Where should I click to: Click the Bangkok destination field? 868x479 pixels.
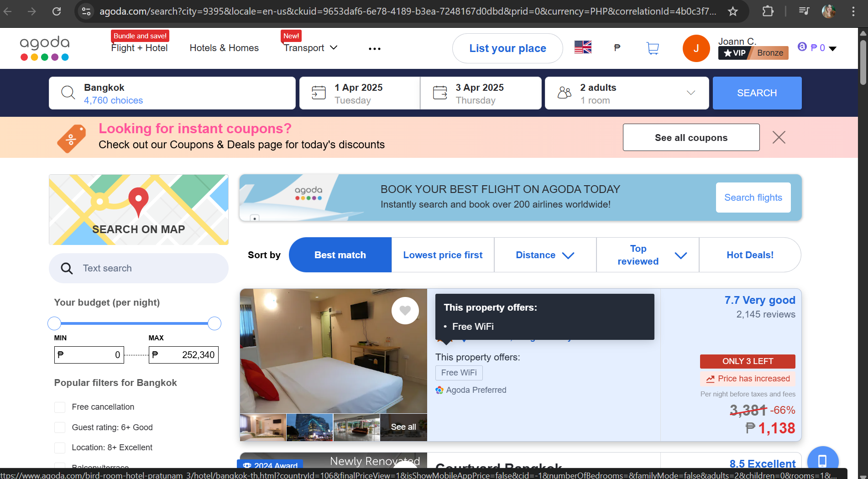(x=172, y=93)
